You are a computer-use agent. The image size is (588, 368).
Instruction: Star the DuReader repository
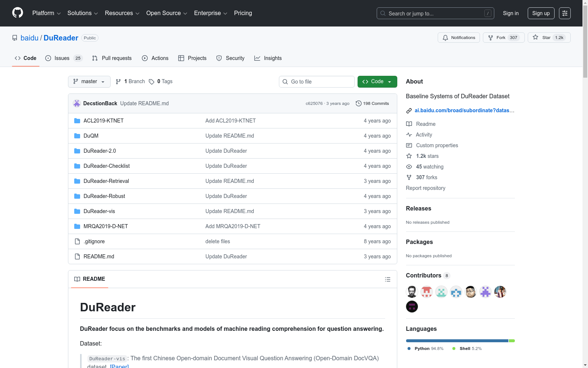[x=549, y=38]
